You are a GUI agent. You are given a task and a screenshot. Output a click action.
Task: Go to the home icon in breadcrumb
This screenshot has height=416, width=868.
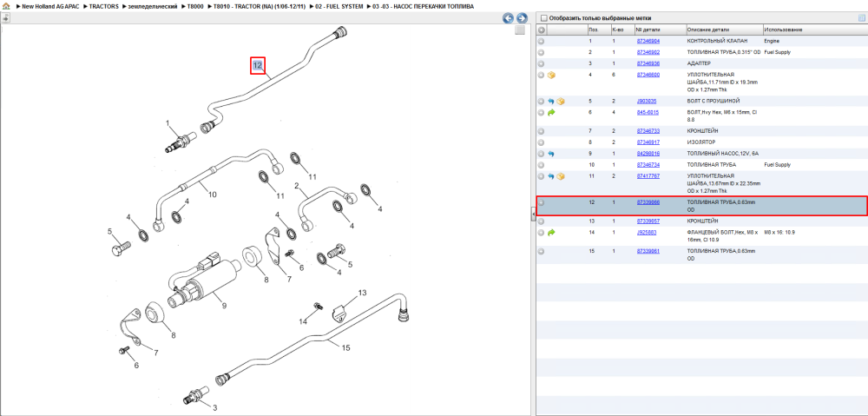(x=6, y=6)
